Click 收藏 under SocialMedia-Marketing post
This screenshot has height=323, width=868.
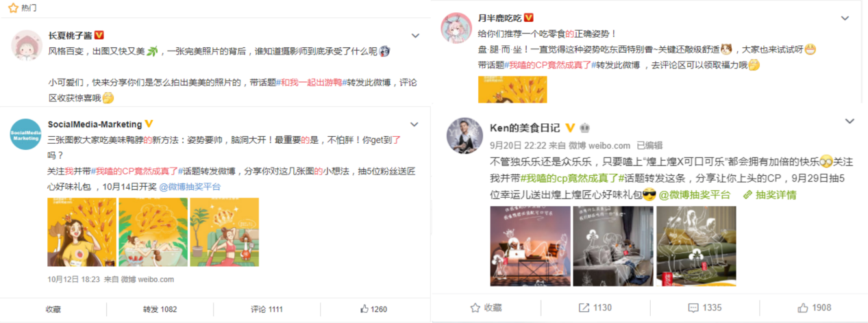53,309
